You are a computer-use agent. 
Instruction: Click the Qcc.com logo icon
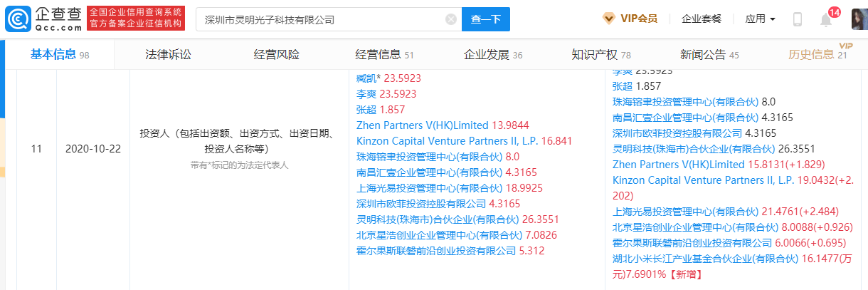tap(17, 20)
